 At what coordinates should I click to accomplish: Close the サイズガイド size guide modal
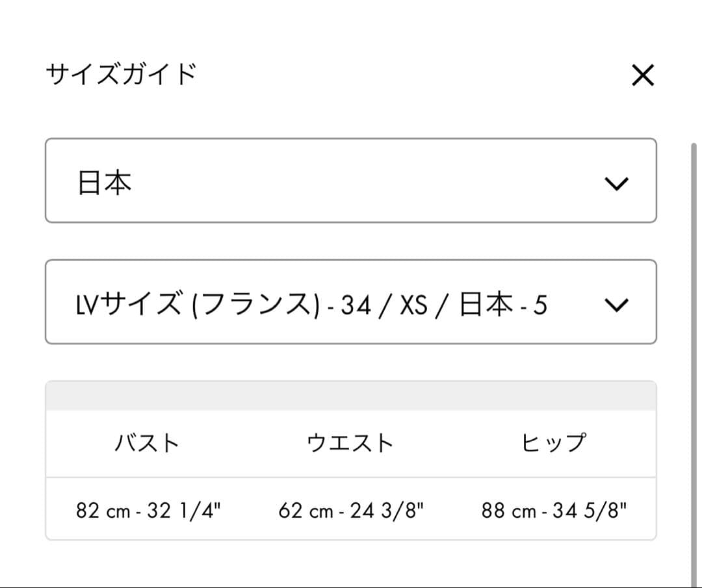coord(642,75)
